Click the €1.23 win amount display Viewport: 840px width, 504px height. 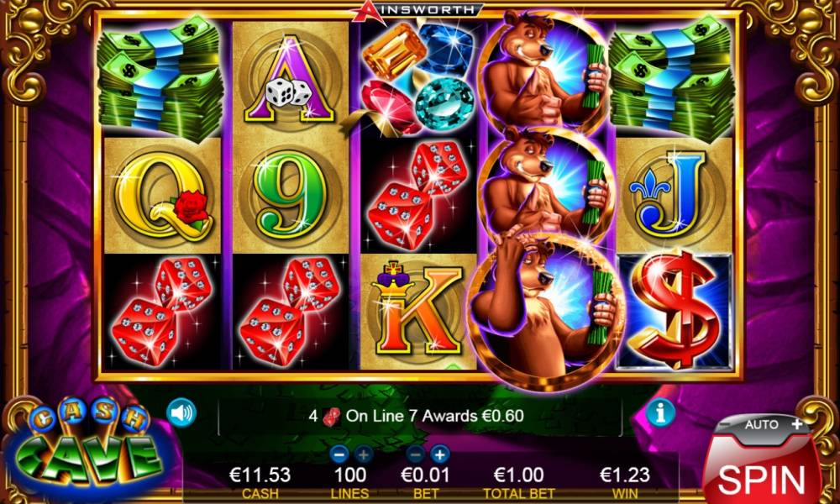coord(625,475)
